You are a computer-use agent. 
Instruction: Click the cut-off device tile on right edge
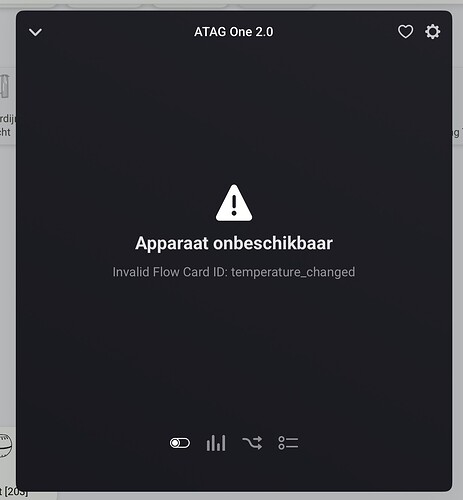click(x=458, y=105)
